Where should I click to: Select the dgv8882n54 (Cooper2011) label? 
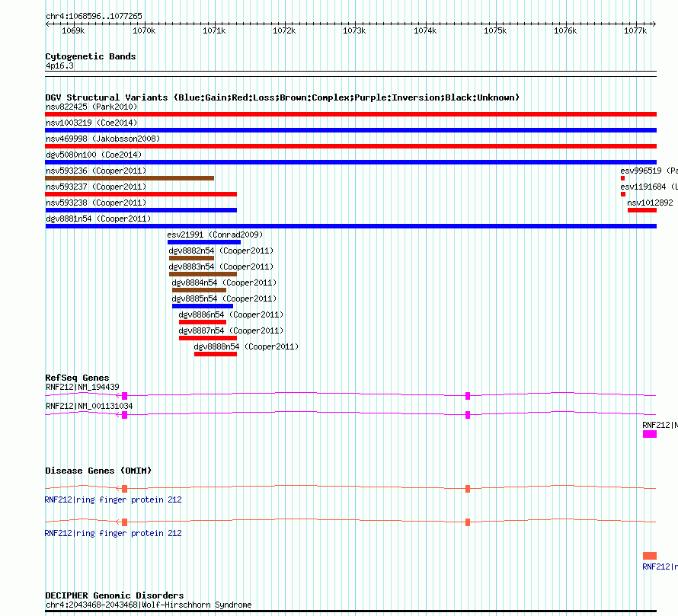pyautogui.click(x=221, y=251)
